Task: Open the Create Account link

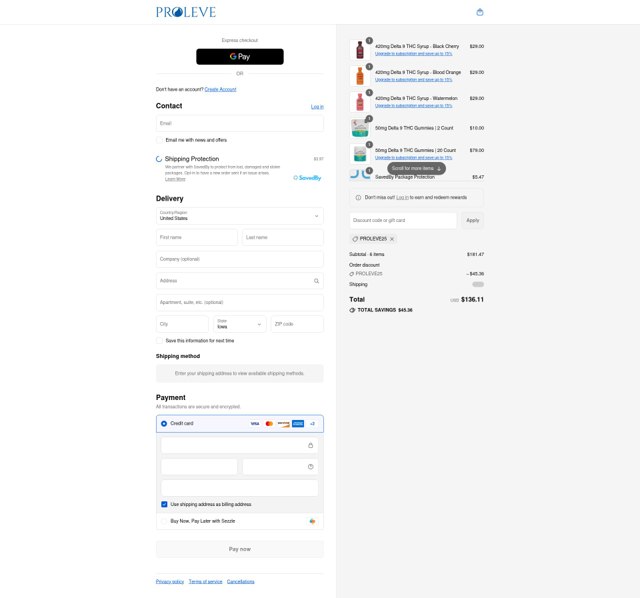Action: (x=220, y=89)
